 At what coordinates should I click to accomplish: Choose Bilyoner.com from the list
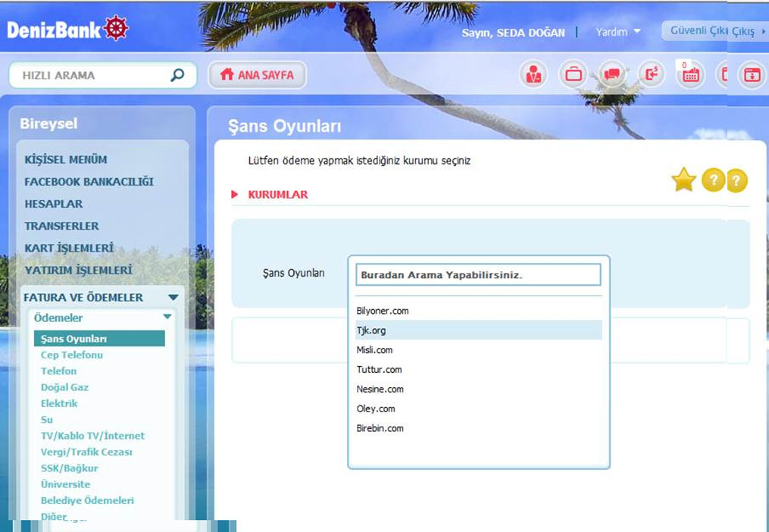[479, 311]
